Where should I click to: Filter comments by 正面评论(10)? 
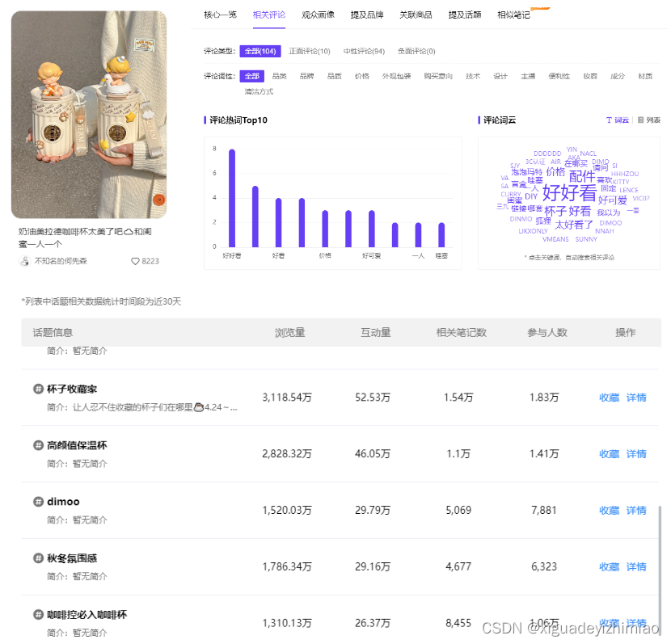click(310, 52)
